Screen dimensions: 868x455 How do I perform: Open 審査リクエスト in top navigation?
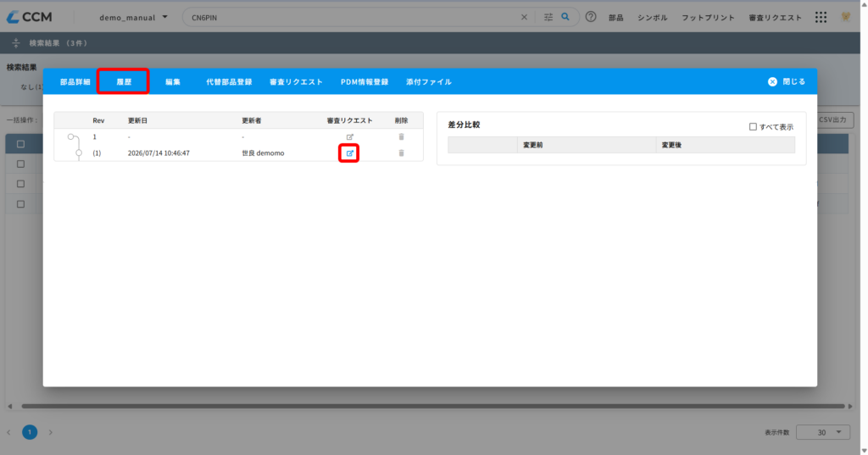pos(775,18)
